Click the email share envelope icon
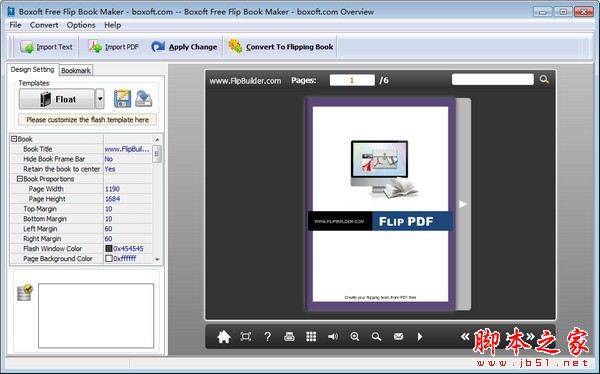 (x=398, y=336)
